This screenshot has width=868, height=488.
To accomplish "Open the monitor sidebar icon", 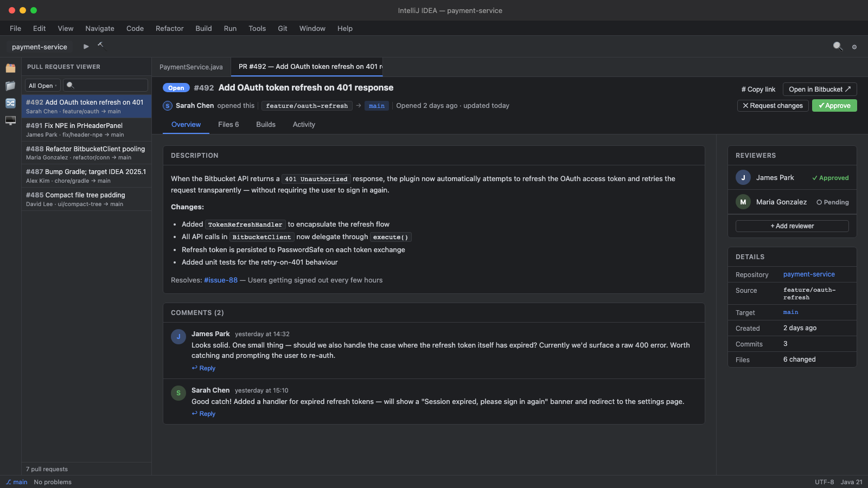I will 10,120.
